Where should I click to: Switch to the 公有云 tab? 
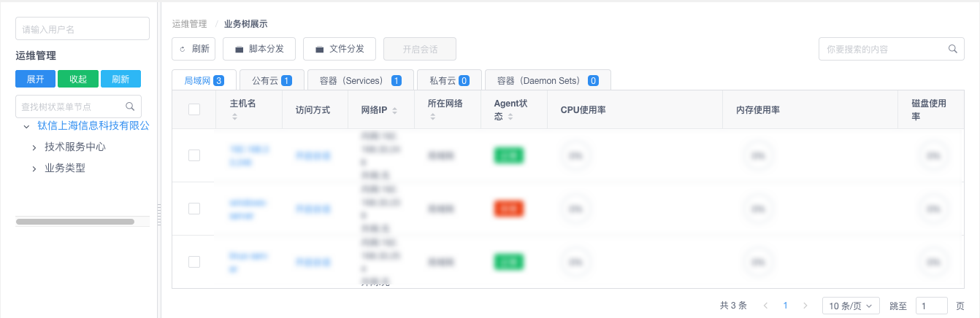271,80
